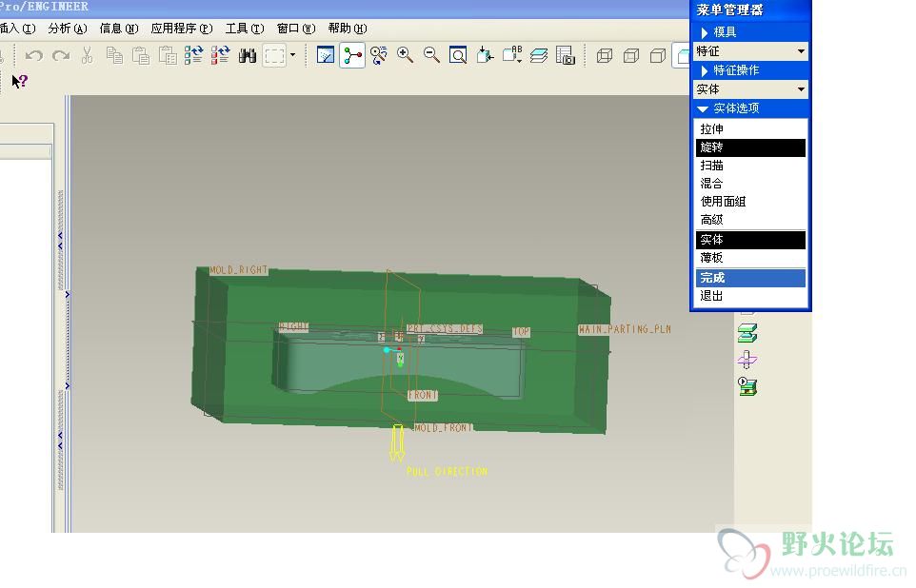Click the second Regenerate manager icon
The height and width of the screenshot is (588, 916).
[220, 55]
